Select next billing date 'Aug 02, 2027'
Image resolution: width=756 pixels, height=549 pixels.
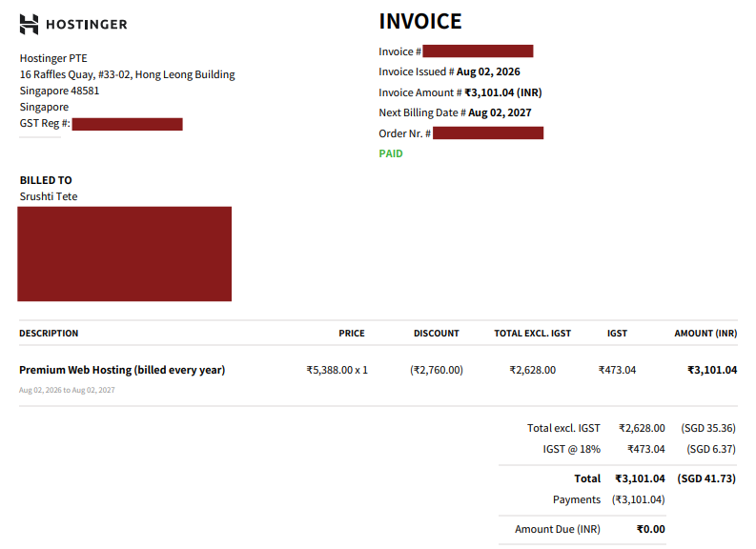500,112
